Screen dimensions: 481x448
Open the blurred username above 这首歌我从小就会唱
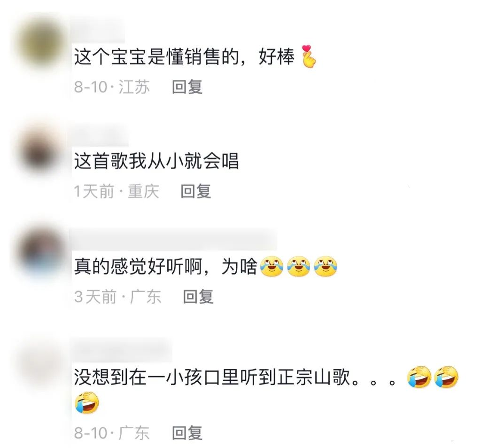101,135
